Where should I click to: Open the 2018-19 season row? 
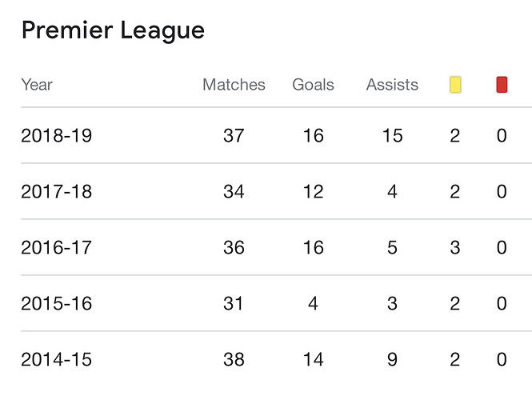point(56,135)
